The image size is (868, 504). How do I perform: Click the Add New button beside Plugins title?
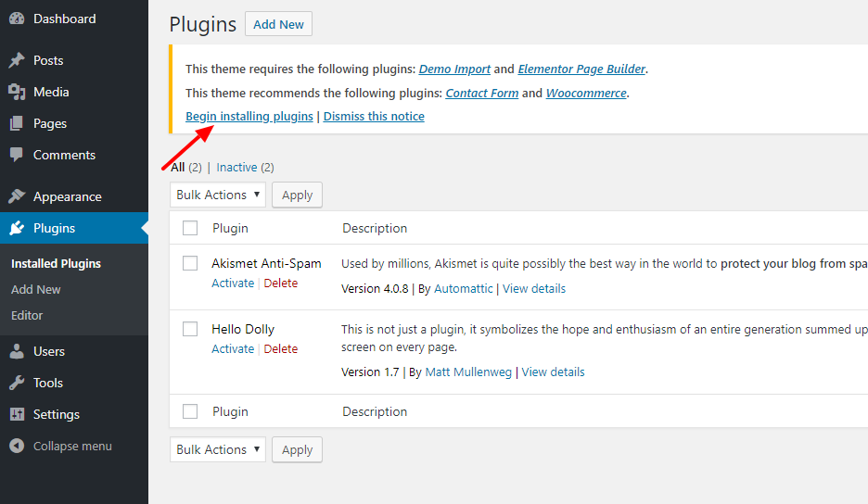[278, 24]
